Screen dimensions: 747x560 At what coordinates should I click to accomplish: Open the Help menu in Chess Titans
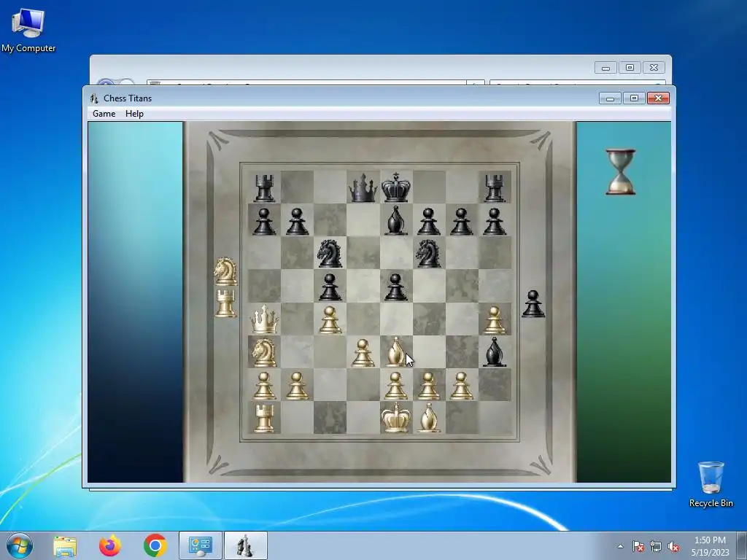[134, 114]
